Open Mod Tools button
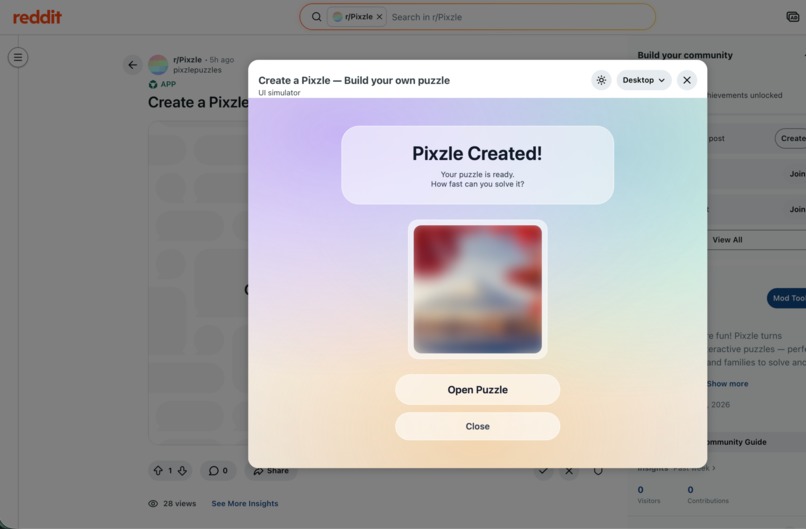The width and height of the screenshot is (806, 529). (787, 298)
